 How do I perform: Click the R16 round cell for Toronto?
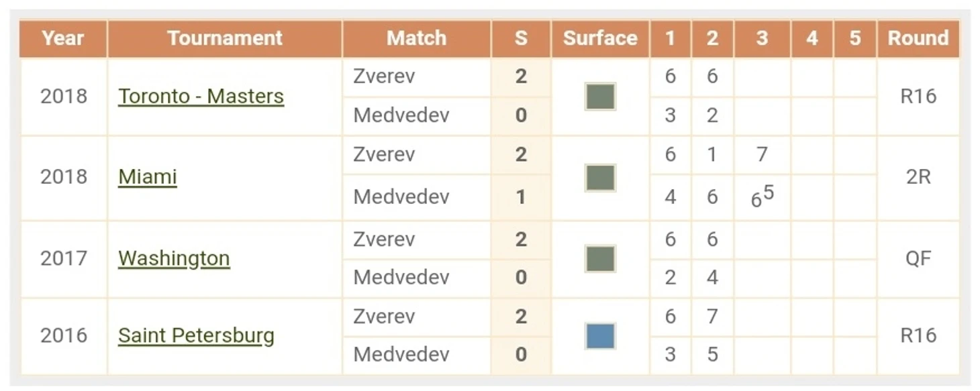click(918, 97)
